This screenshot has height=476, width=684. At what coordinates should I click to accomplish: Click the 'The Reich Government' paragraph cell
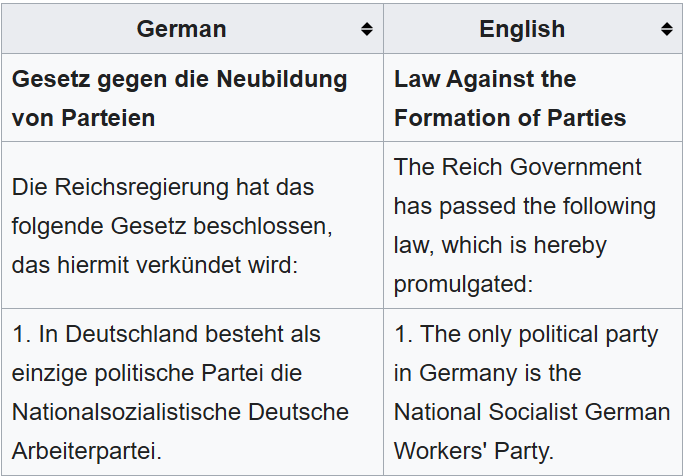[x=533, y=225]
